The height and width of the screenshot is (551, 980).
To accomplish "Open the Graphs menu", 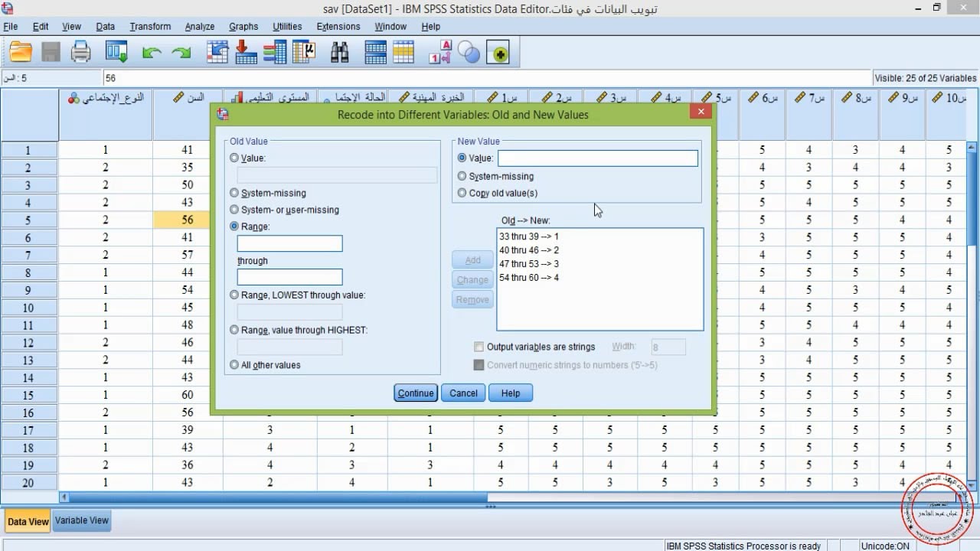I will click(243, 26).
